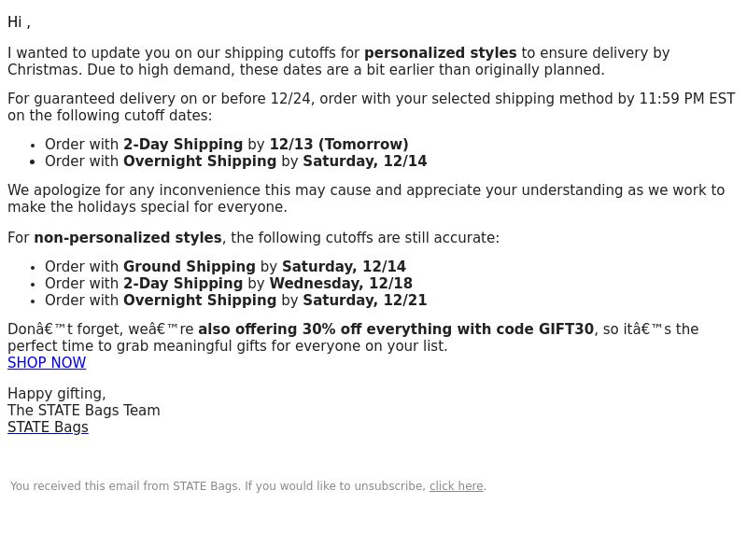Click the Overnight Shipping by Saturday, 12/14 bullet

coord(236,161)
